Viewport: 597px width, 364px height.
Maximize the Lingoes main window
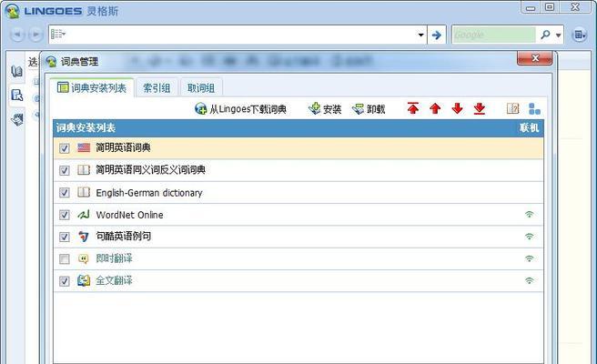tap(550, 7)
